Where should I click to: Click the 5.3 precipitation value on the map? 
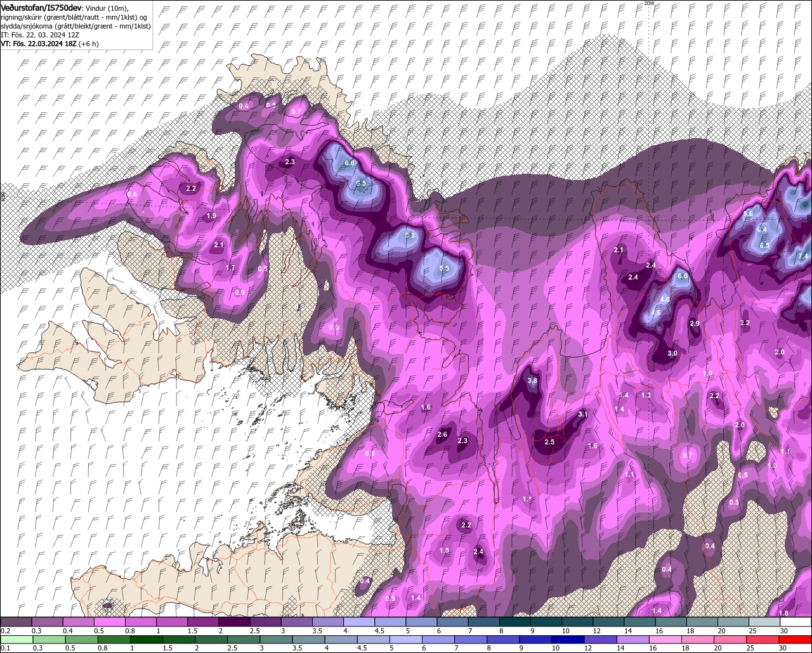click(x=410, y=236)
